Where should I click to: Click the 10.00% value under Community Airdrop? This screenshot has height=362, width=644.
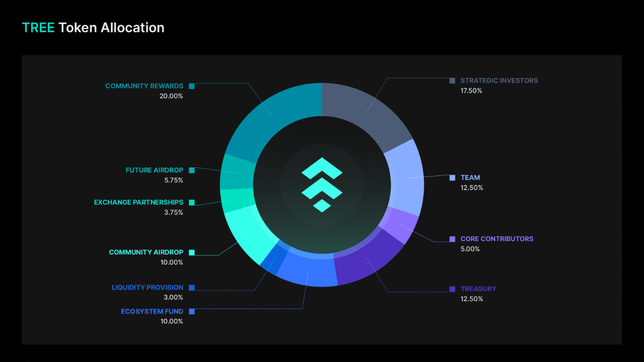[x=172, y=262]
